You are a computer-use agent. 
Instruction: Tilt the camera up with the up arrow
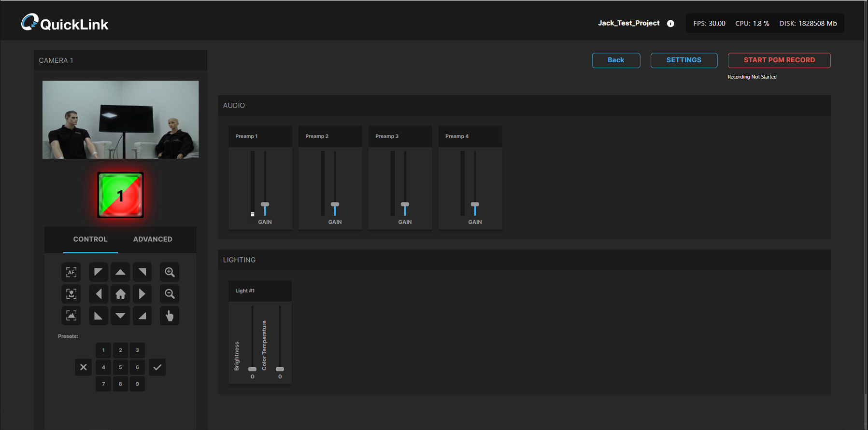(x=120, y=272)
